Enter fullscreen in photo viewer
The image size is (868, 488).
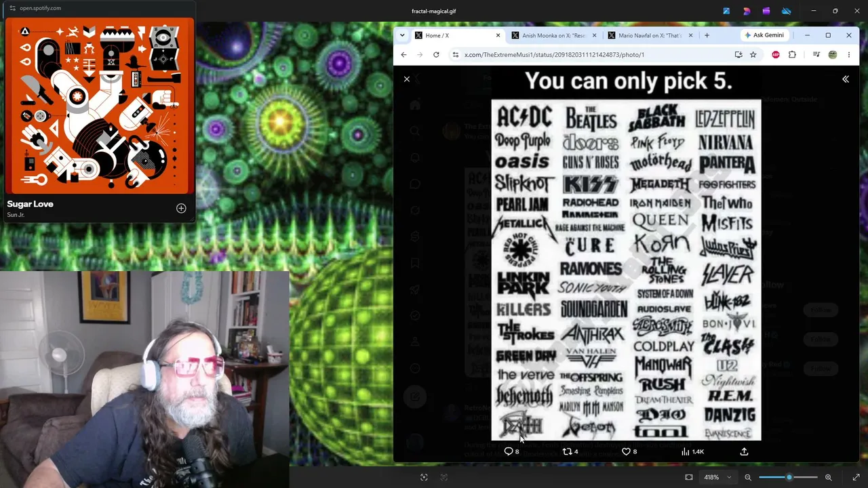(856, 477)
